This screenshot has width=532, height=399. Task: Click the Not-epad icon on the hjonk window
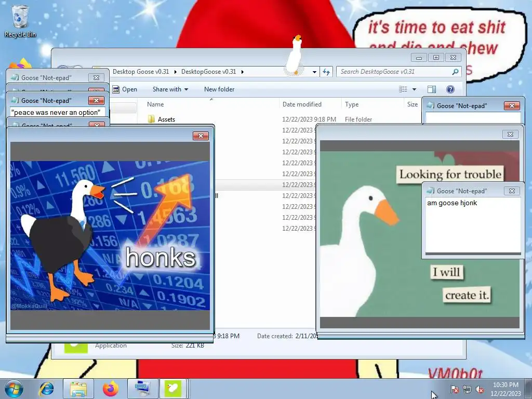[x=431, y=191]
